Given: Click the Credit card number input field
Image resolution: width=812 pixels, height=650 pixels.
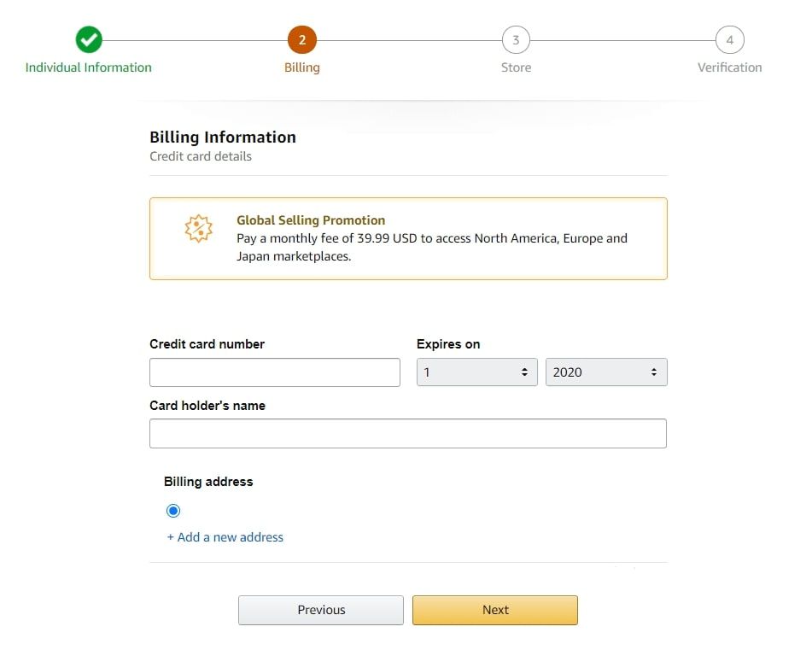Looking at the screenshot, I should pyautogui.click(x=274, y=372).
